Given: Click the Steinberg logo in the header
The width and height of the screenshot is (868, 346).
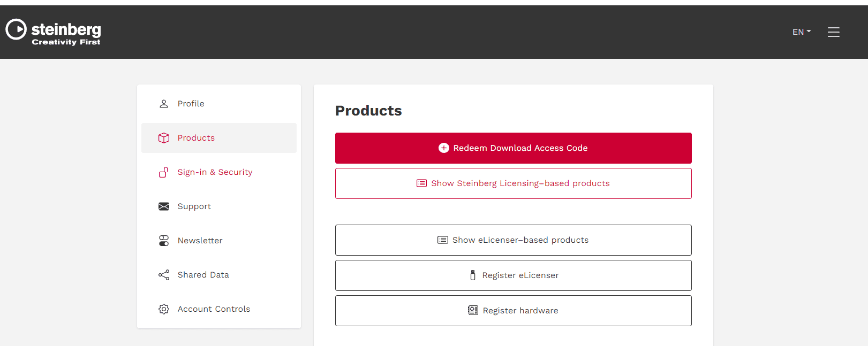Looking at the screenshot, I should (53, 32).
